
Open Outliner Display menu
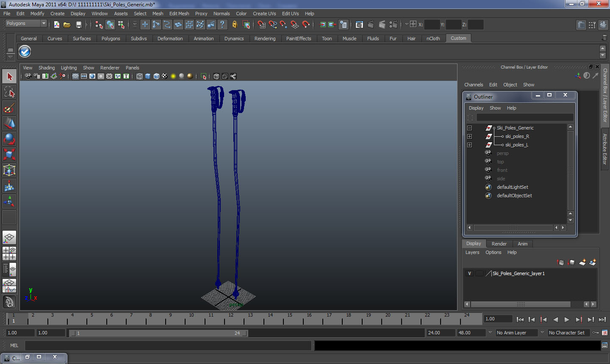pos(476,108)
